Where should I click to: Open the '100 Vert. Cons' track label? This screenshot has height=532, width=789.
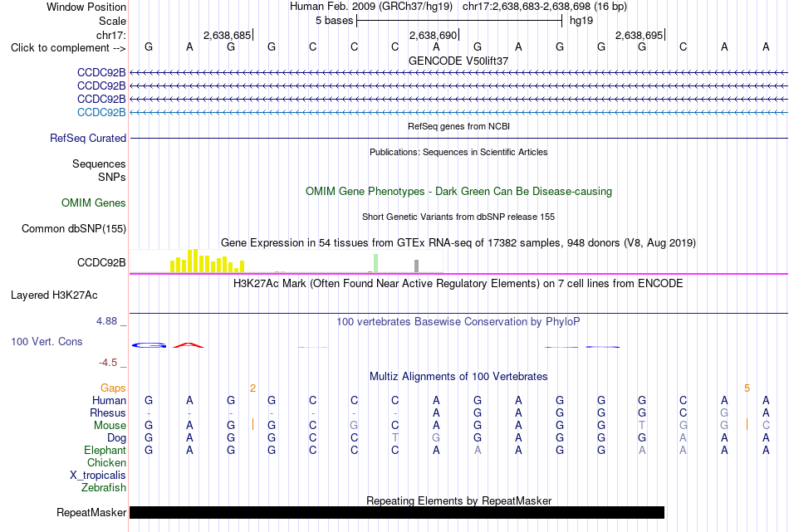coord(47,341)
